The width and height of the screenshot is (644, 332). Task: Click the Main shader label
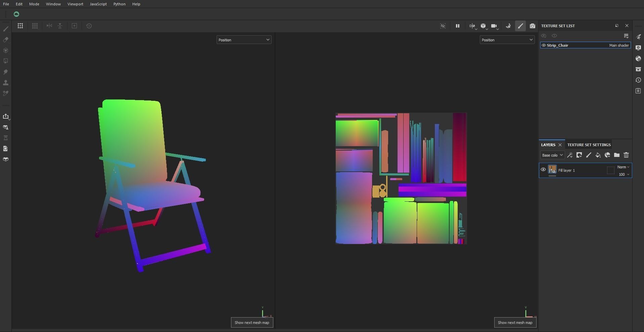click(619, 45)
